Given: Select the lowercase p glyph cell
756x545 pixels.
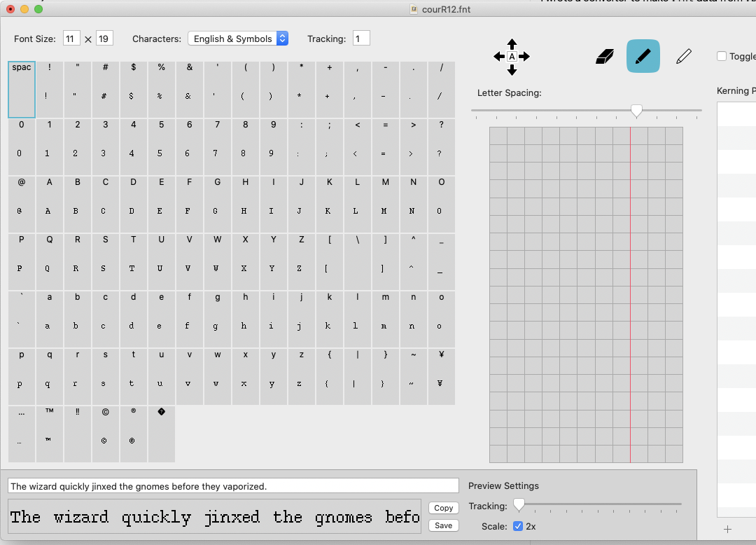Looking at the screenshot, I should (x=21, y=377).
